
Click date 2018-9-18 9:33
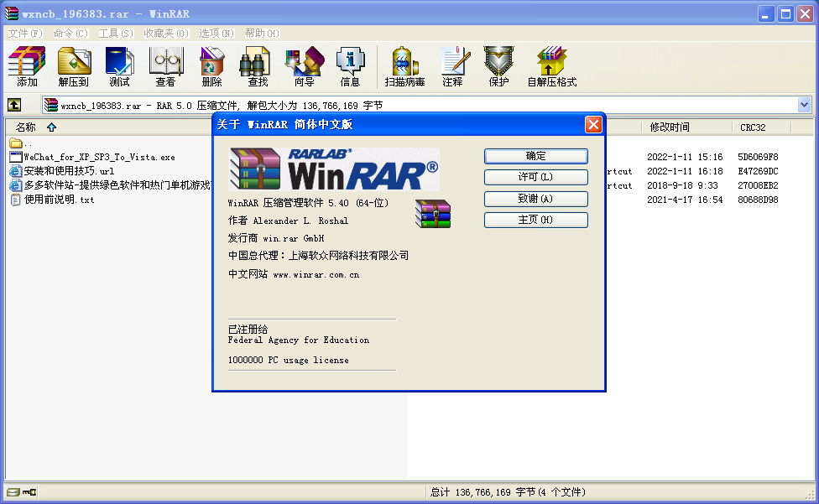682,185
